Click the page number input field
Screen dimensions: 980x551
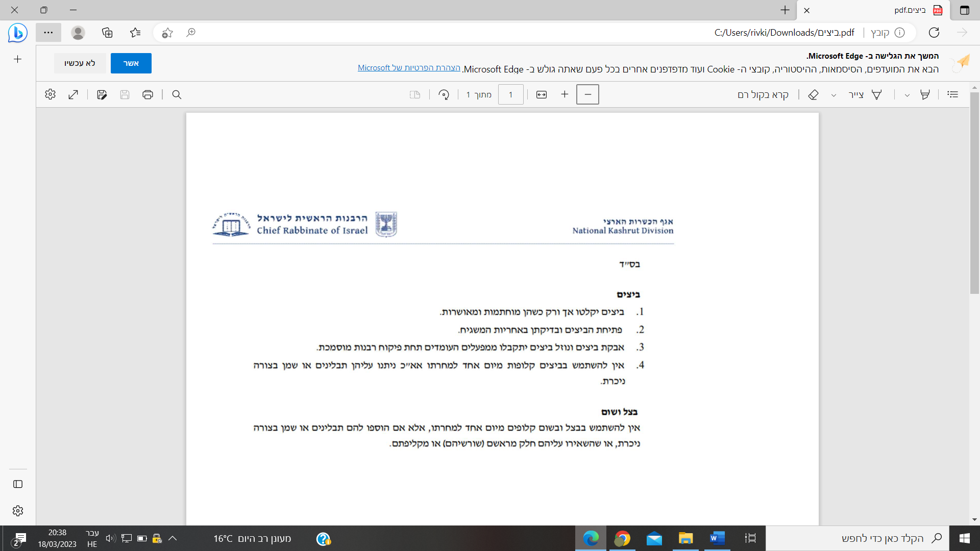pos(510,94)
